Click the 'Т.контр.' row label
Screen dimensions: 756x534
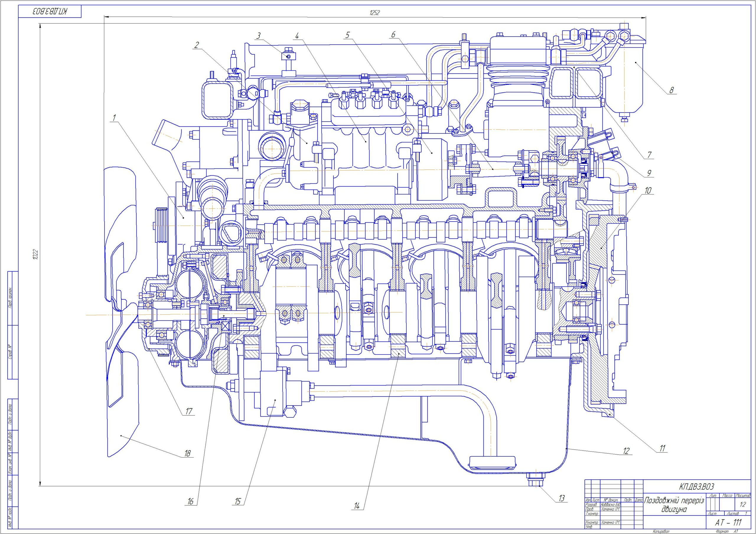[x=592, y=514]
